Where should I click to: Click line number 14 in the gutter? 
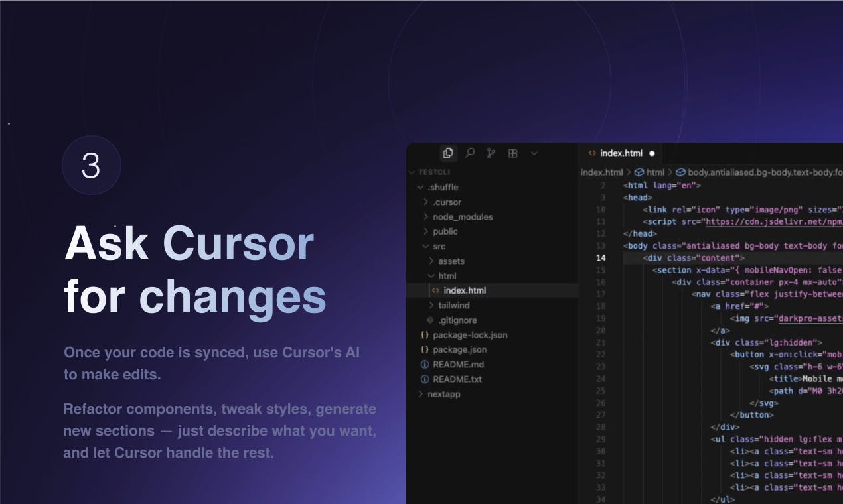(601, 258)
